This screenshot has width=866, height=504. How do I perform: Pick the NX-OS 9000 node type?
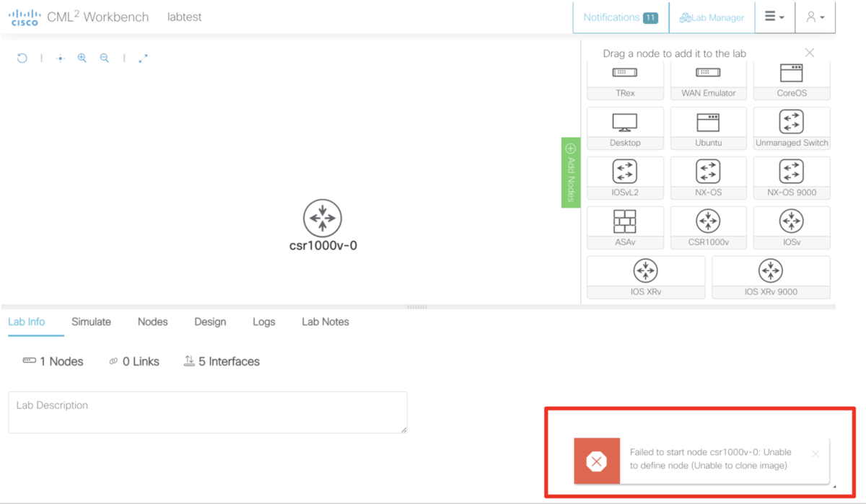(x=792, y=178)
